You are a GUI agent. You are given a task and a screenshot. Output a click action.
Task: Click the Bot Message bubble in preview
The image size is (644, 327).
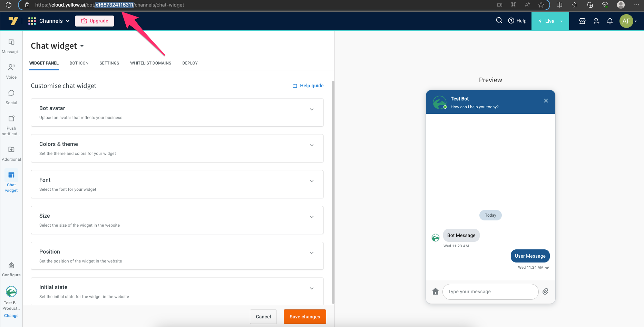point(461,235)
